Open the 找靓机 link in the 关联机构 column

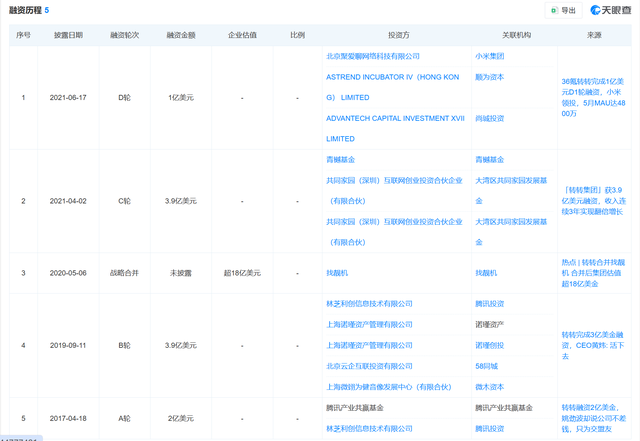[x=486, y=273]
